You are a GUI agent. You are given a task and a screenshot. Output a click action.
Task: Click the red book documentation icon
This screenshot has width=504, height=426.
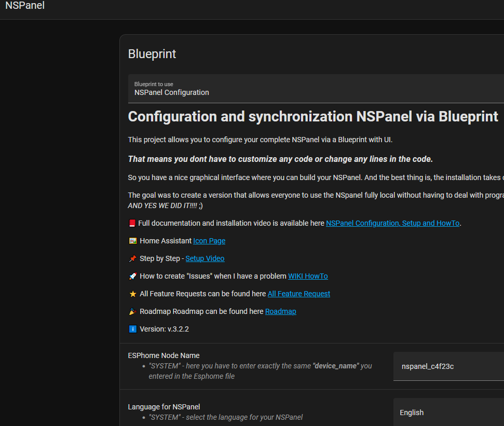pos(133,223)
